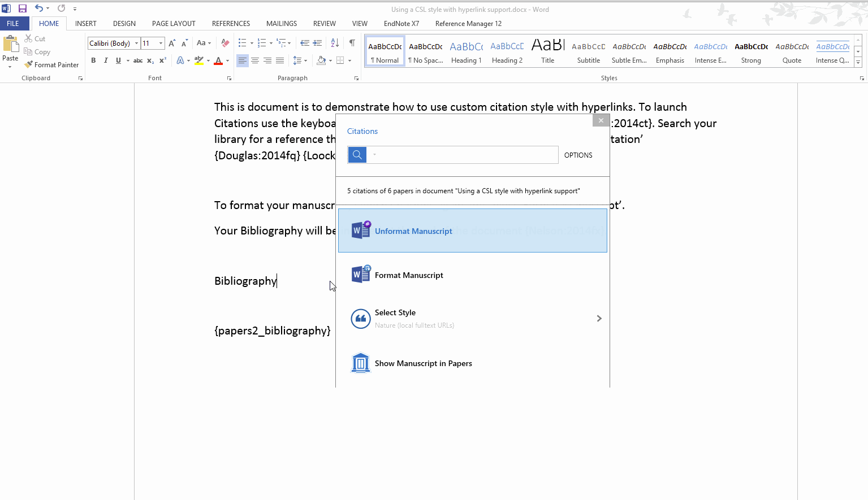
Task: Click the Sort A-Z icon
Action: pos(334,42)
